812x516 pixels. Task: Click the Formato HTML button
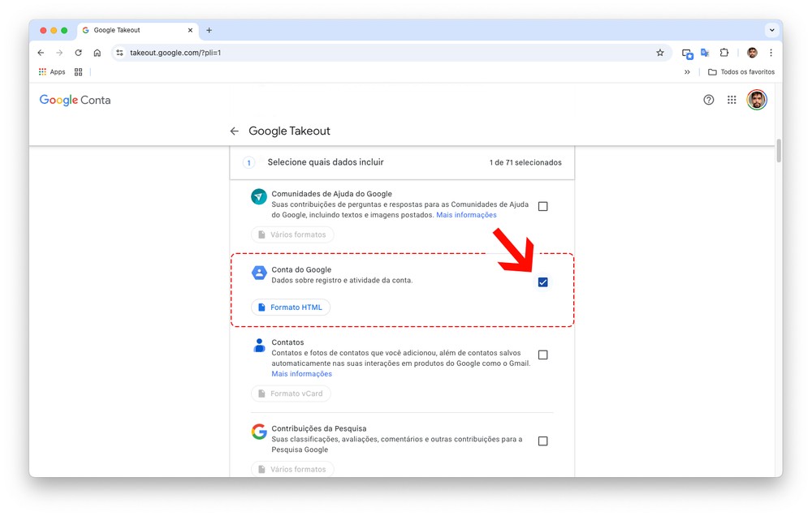click(x=290, y=307)
